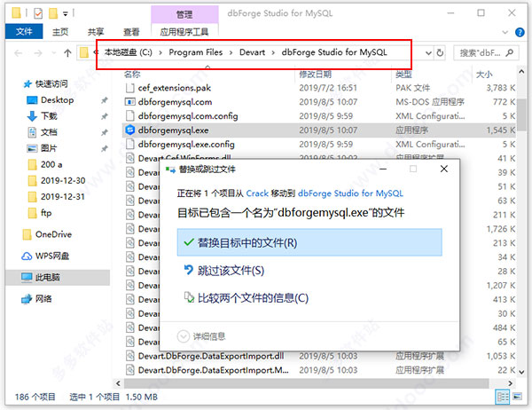Select dbforgemysql.exe.config file
Image resolution: width=532 pixels, height=410 pixels.
point(186,145)
